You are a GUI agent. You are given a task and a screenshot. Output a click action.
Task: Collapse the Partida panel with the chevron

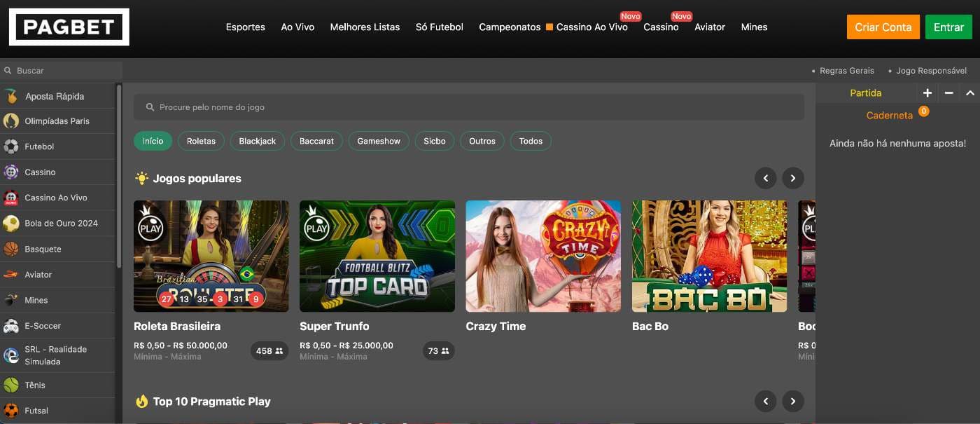coord(970,93)
